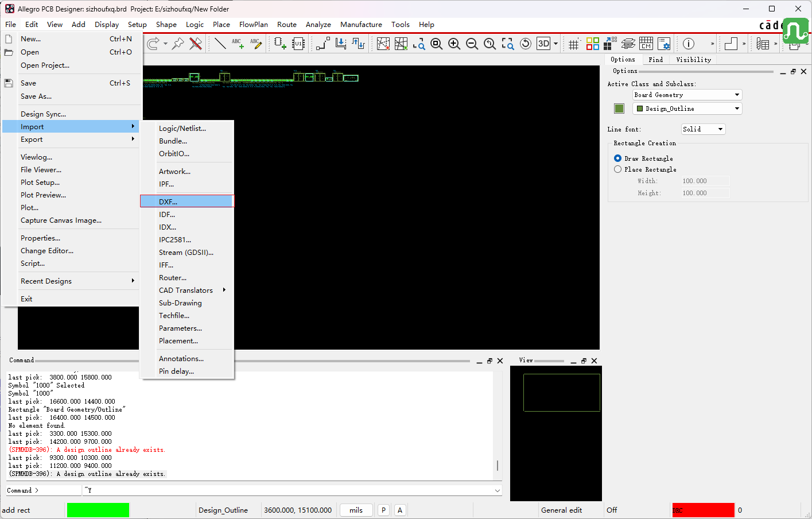Image resolution: width=812 pixels, height=519 pixels.
Task: Open the Setup menu
Action: tap(137, 25)
